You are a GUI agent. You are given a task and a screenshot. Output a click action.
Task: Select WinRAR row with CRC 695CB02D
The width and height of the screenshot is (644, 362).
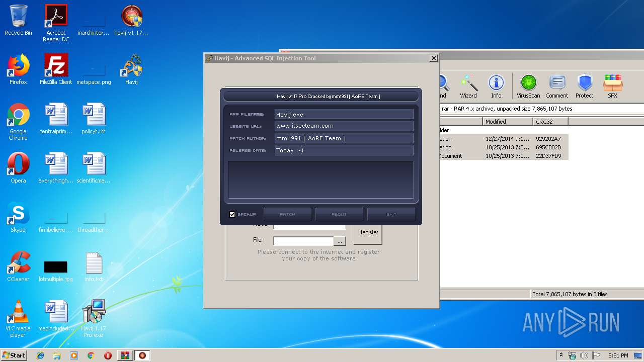coord(504,147)
